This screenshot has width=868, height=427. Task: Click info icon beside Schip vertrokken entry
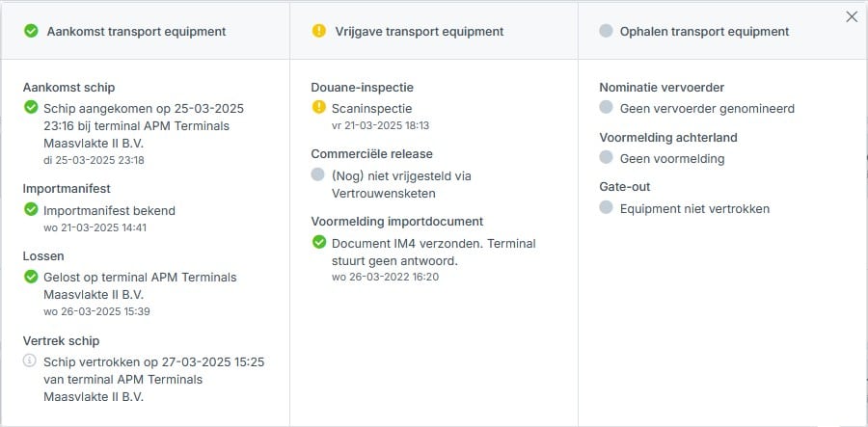pyautogui.click(x=31, y=361)
